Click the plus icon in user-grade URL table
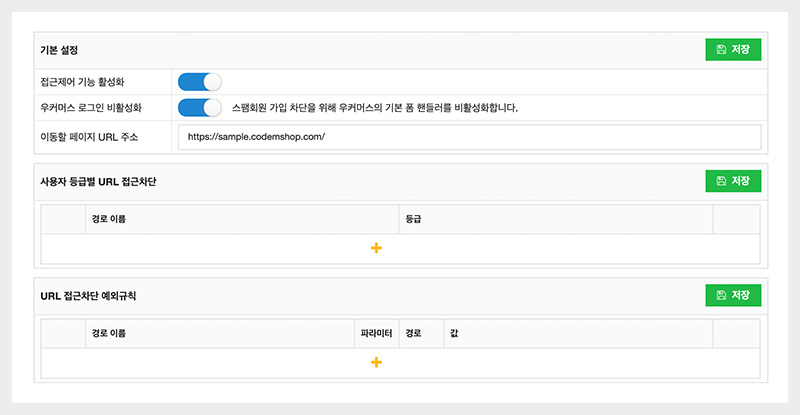800x415 pixels. (376, 248)
